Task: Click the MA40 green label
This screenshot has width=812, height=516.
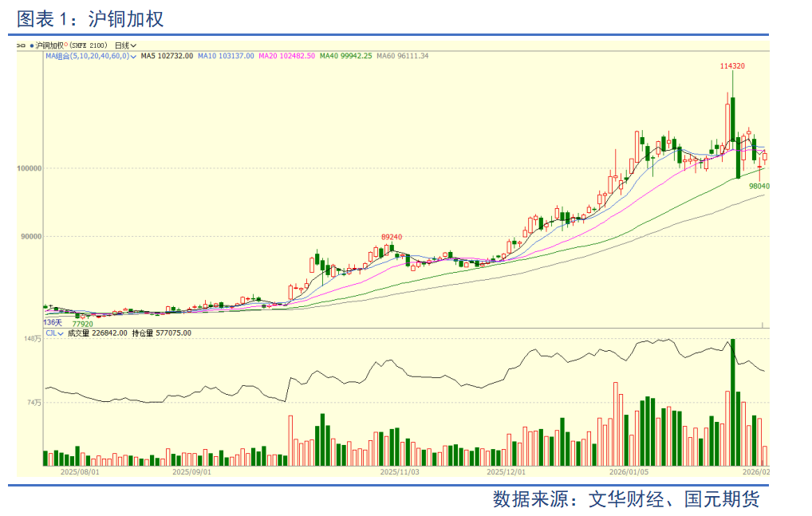Action: pos(345,56)
